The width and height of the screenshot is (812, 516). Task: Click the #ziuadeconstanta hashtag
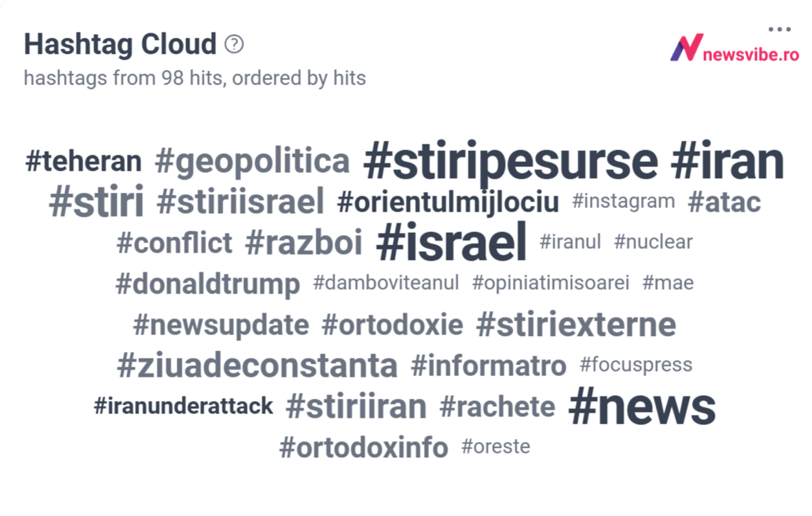point(257,365)
